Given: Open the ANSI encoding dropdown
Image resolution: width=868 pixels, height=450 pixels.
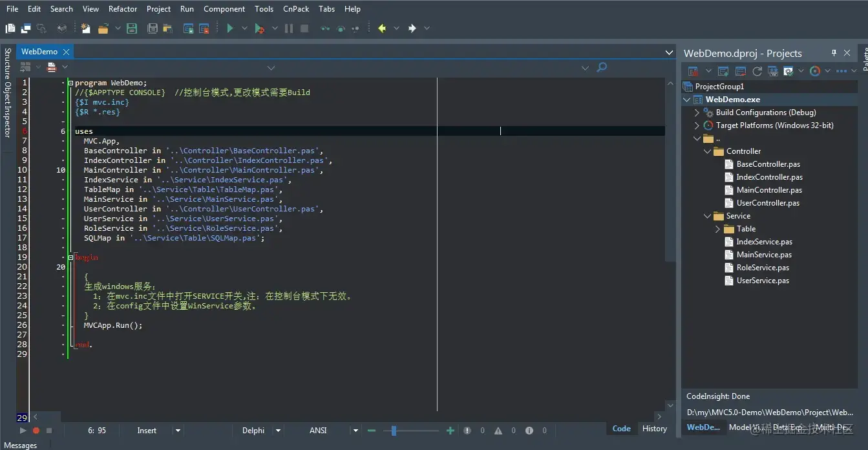Looking at the screenshot, I should [x=355, y=430].
